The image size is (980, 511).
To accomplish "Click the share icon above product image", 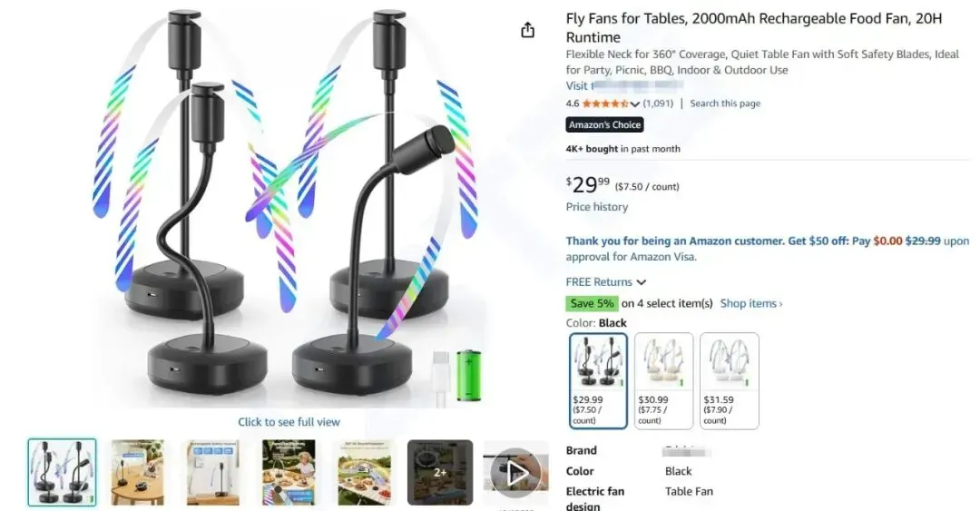I will 527,30.
